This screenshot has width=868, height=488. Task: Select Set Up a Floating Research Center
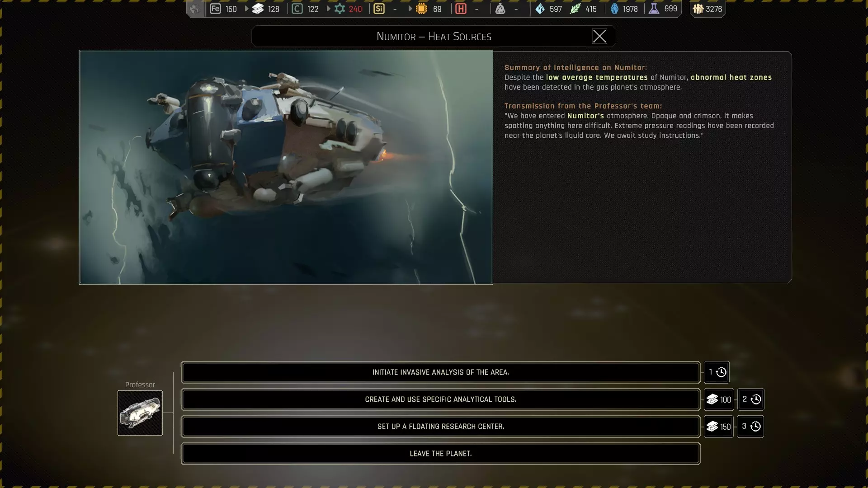[x=440, y=427]
